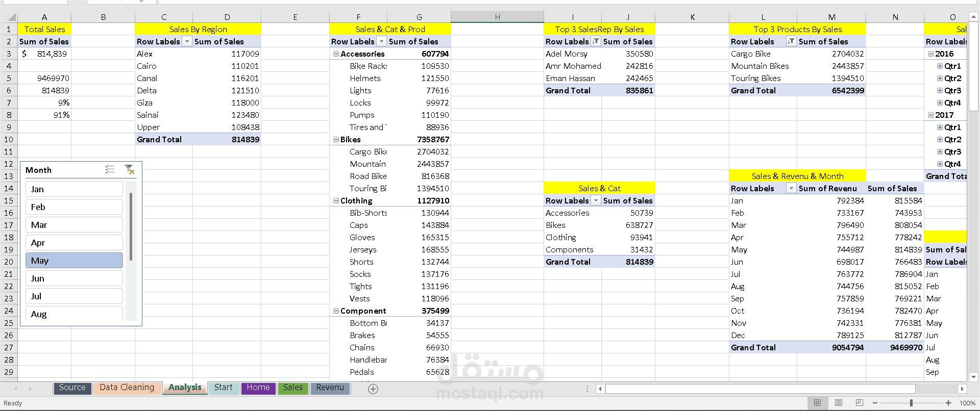Open the Start sheet tab
Screen dimensions: 980x411
[224, 388]
